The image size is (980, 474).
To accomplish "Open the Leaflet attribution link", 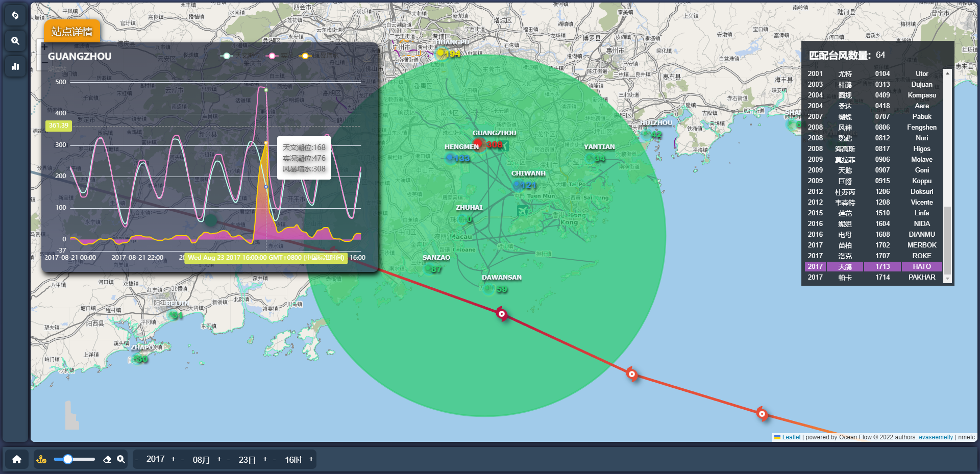I will pyautogui.click(x=791, y=437).
